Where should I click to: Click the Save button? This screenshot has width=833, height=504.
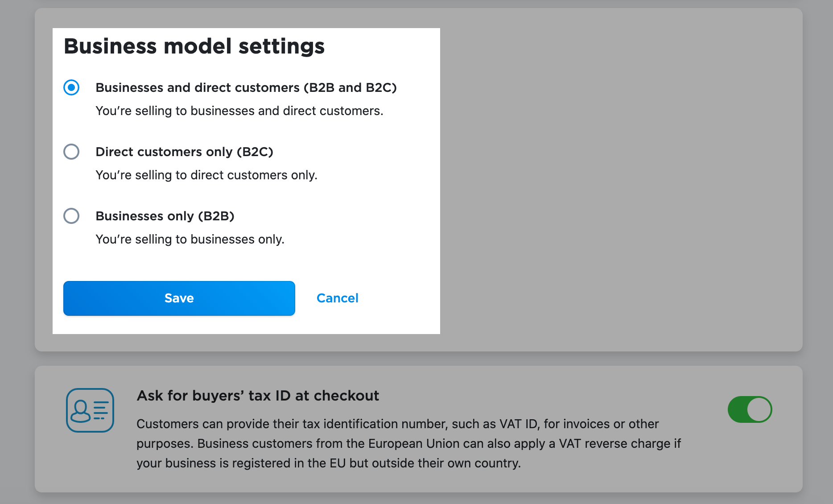coord(179,298)
